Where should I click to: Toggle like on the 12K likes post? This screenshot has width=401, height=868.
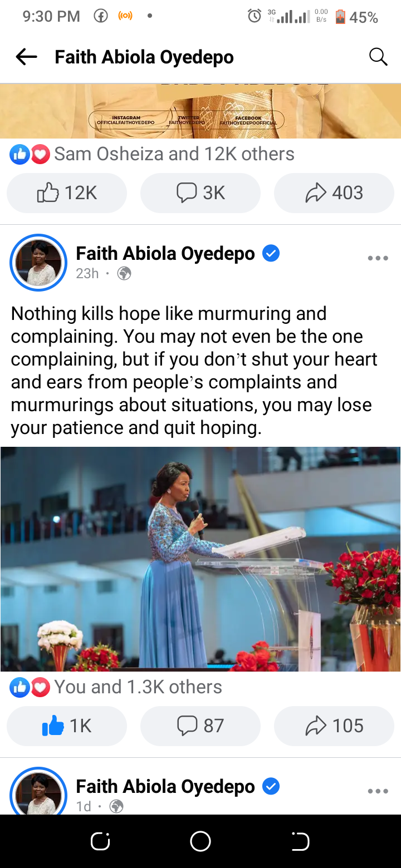click(67, 193)
